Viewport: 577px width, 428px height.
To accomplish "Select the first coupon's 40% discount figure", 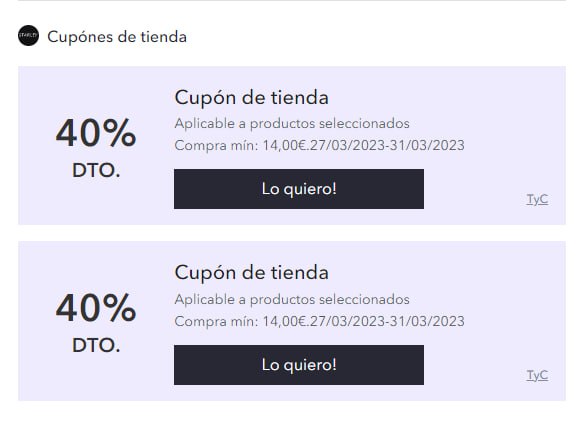I will coord(96,133).
